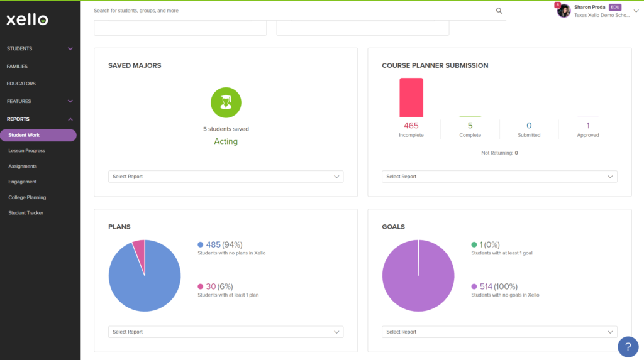The height and width of the screenshot is (360, 644).
Task: Open Sharon Preda's profile avatar
Action: tap(564, 11)
